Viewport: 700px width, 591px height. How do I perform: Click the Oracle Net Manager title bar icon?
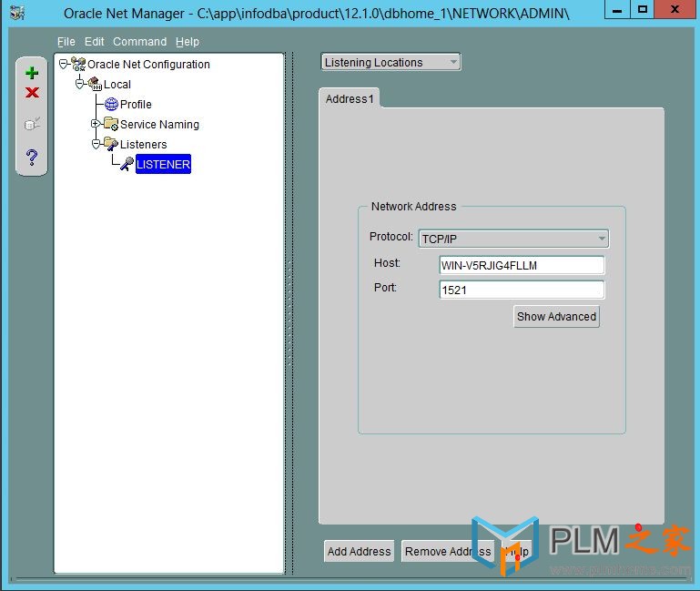(x=17, y=14)
